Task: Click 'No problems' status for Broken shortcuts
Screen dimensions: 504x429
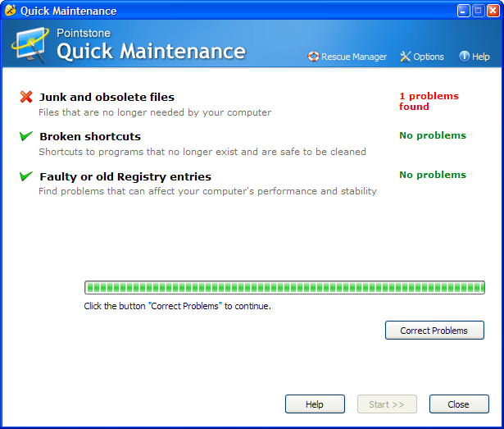Action: [x=433, y=135]
